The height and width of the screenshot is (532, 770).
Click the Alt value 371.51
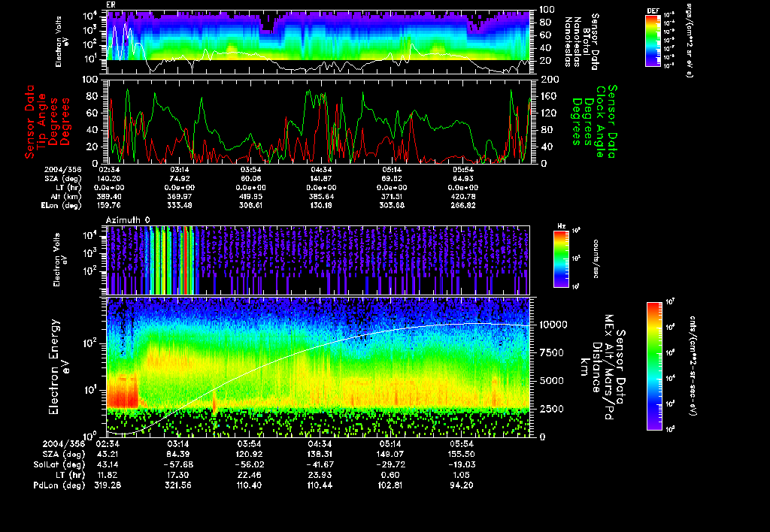[x=392, y=196]
